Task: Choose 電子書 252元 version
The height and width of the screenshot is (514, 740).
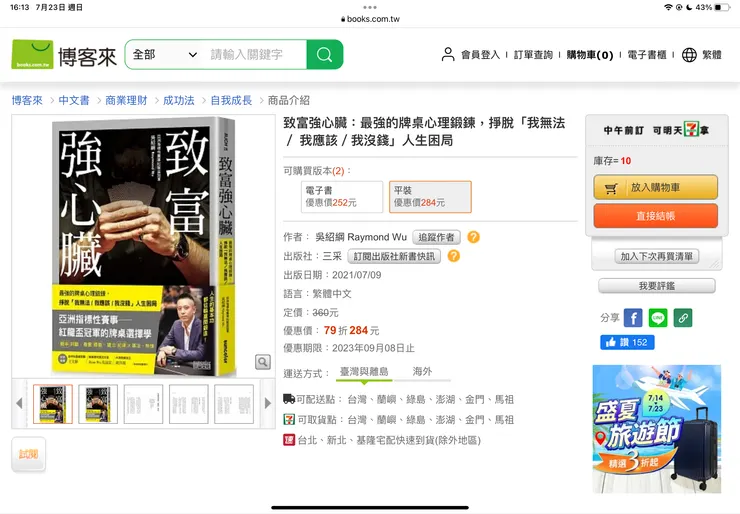Action: (x=342, y=197)
